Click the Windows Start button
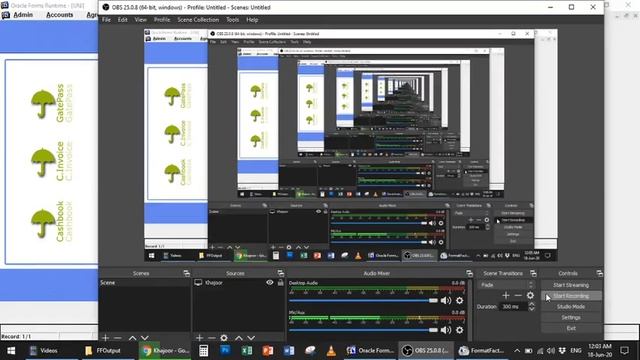Viewport: 640px width, 360px height. (x=11, y=351)
